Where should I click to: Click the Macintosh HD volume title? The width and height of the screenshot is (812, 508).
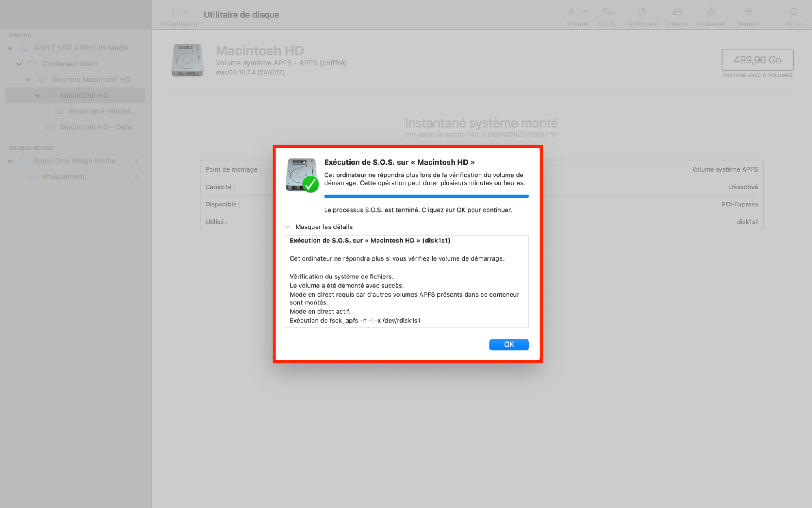[x=260, y=50]
